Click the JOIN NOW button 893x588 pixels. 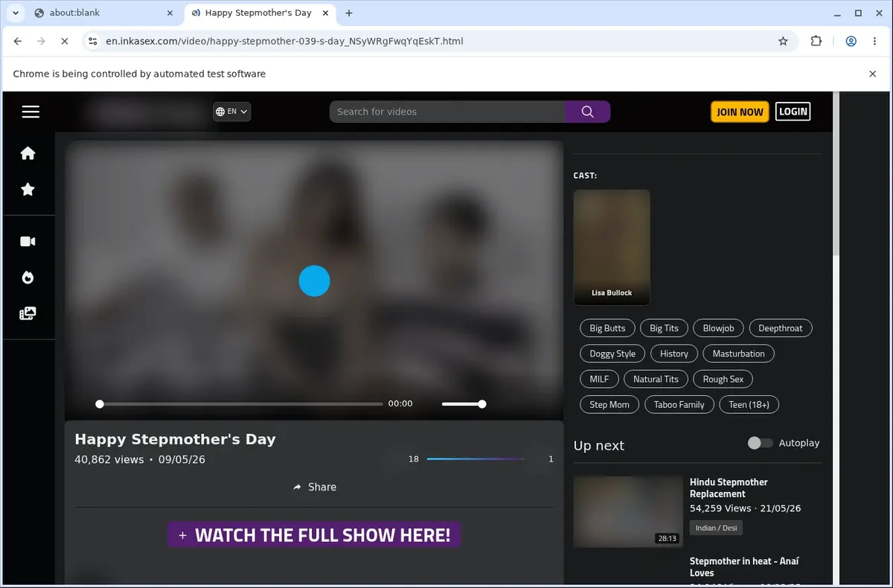[x=740, y=112]
